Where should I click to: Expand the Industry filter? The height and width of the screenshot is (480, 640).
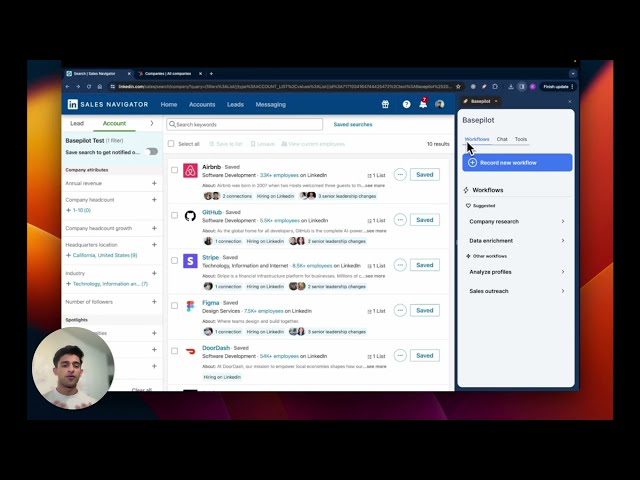(154, 273)
